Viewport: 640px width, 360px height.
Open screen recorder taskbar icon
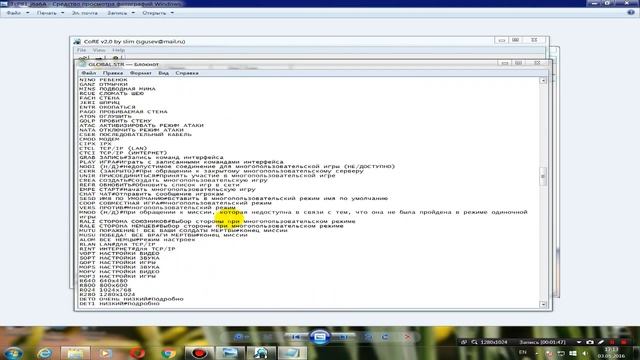(199, 353)
